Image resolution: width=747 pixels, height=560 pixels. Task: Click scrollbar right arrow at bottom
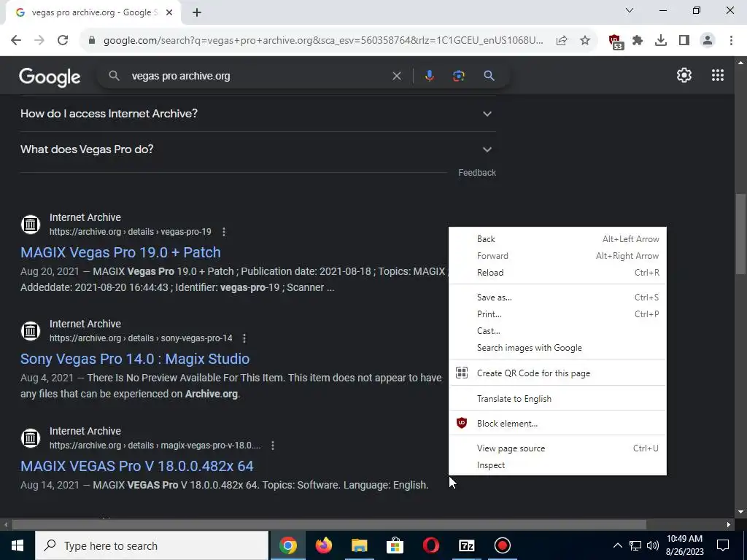point(729,525)
